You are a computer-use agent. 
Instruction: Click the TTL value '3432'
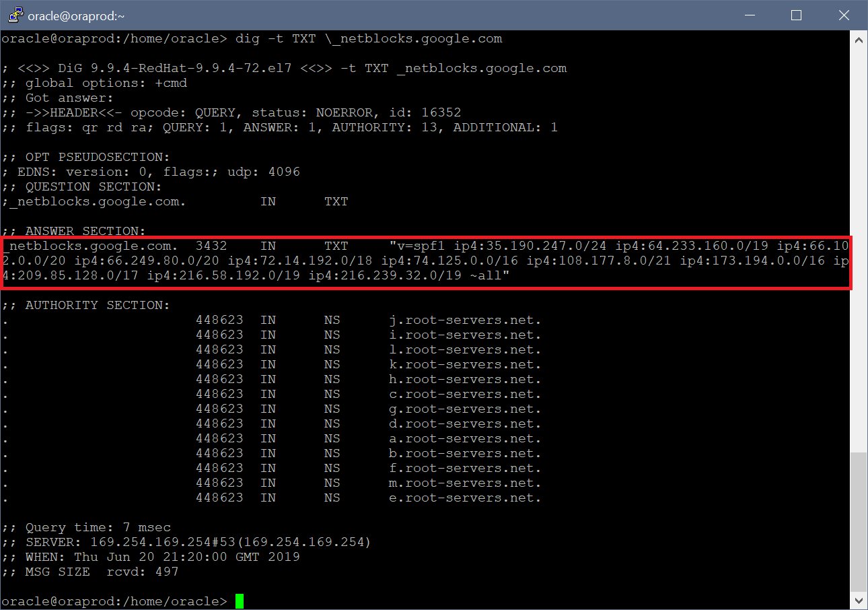click(211, 246)
